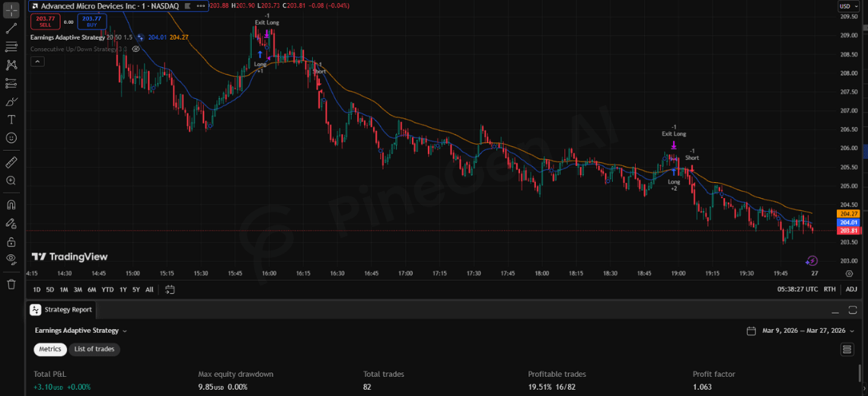Click the orange 204.27 price label

point(848,214)
